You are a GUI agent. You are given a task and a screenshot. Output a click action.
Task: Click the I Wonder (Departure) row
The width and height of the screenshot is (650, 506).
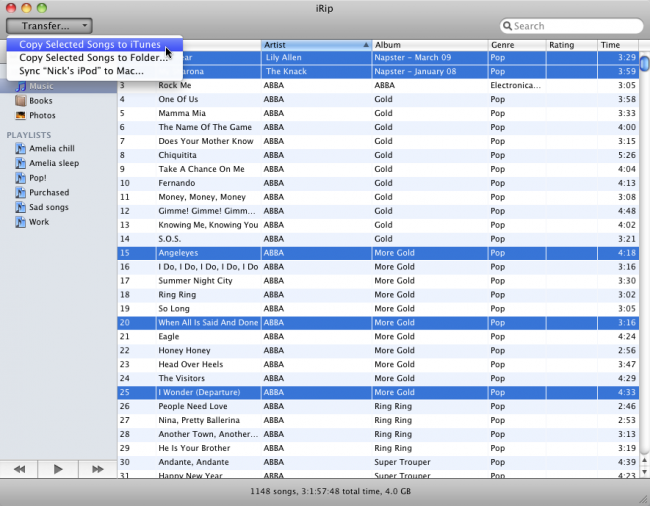(x=378, y=392)
